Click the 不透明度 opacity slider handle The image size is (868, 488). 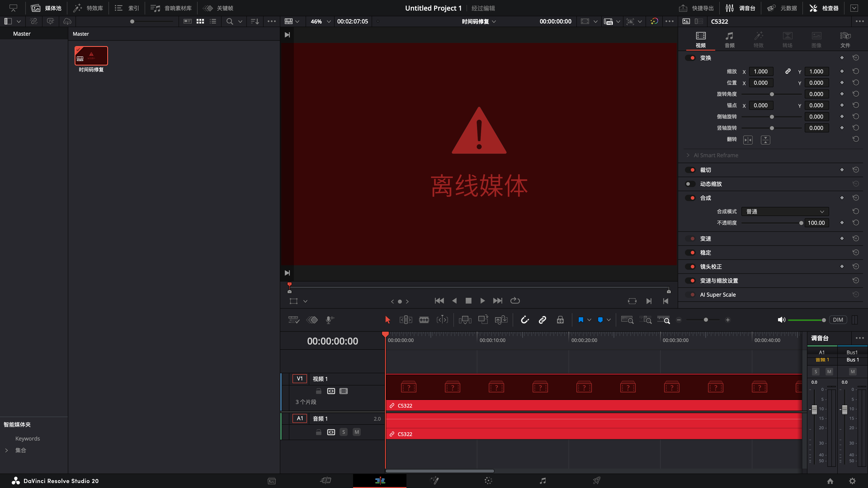(x=801, y=223)
